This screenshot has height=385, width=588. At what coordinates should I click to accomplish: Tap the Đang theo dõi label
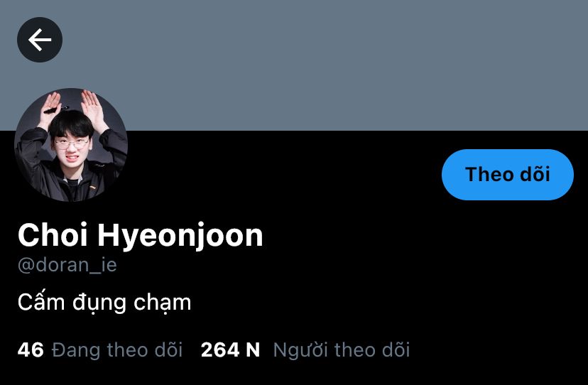click(x=117, y=349)
